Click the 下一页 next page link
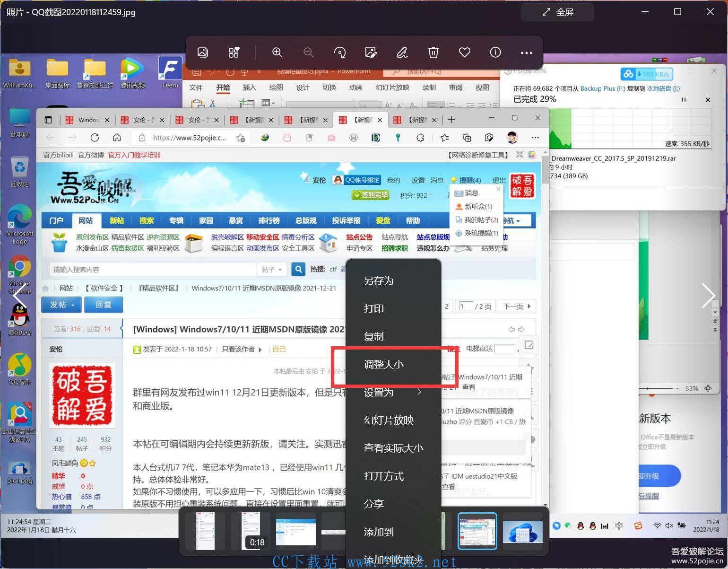 click(x=516, y=306)
